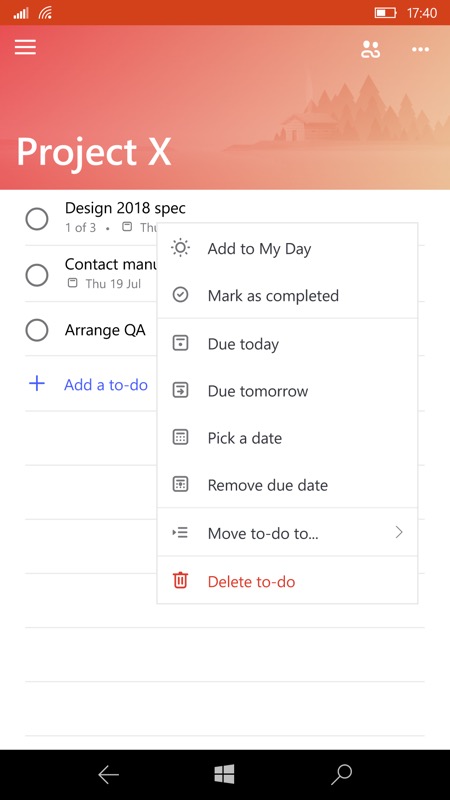The height and width of the screenshot is (800, 450).
Task: Expand the Move to-do to submenu arrow
Action: coord(399,533)
